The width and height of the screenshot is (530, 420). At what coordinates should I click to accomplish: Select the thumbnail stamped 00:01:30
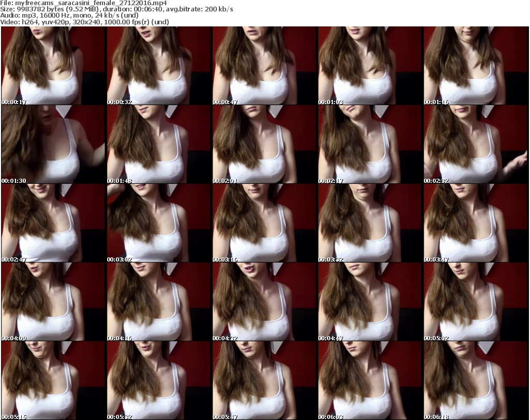[x=53, y=144]
